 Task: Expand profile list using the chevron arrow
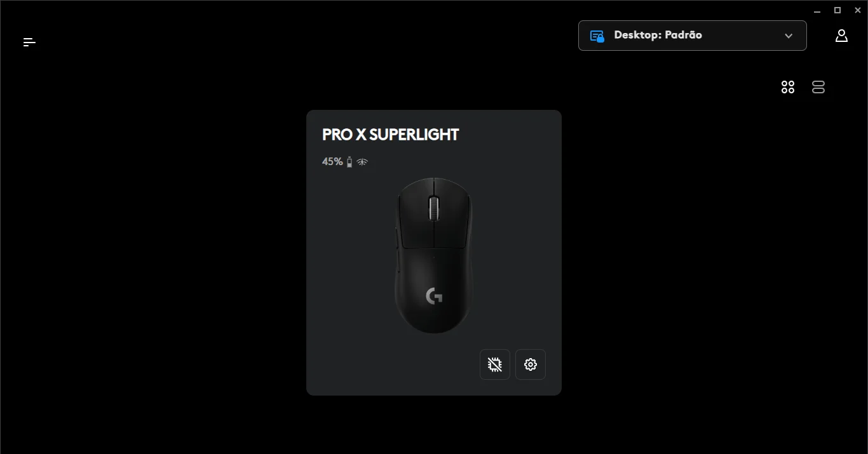tap(789, 36)
